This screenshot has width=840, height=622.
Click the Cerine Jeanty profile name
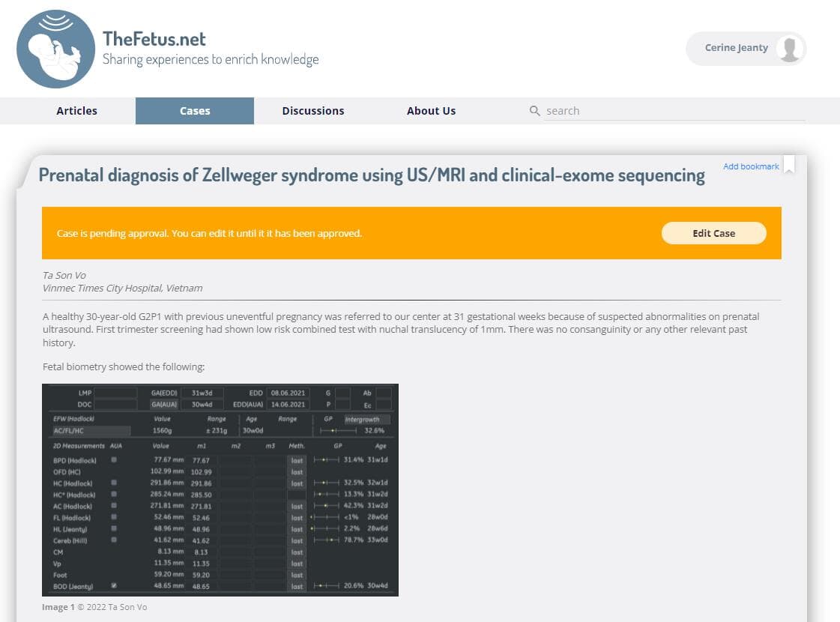(x=736, y=48)
